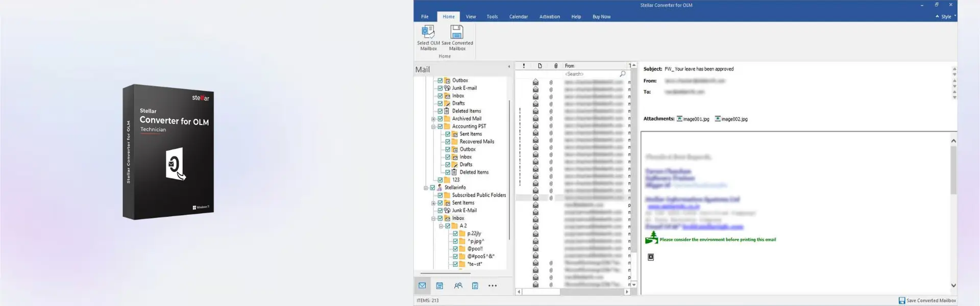Screen dimensions: 980x306
Task: Click the magnifier icon in the From search box
Action: (x=623, y=74)
